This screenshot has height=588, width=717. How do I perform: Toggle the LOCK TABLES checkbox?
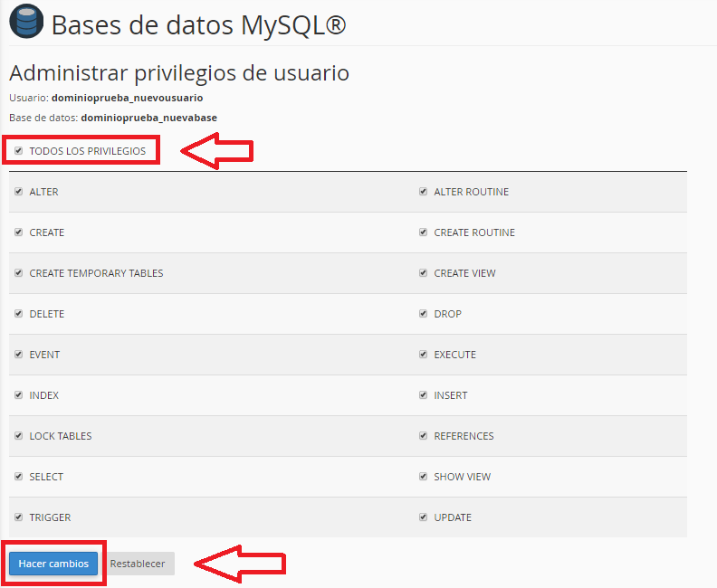click(18, 435)
